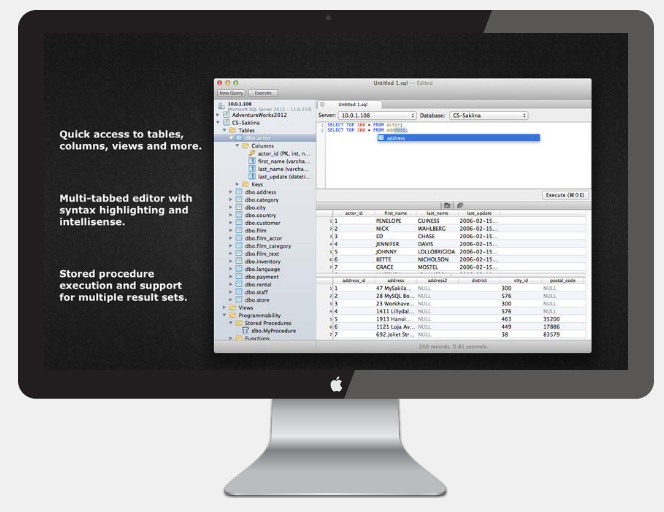
Task: Select the dbo.film table in tree
Action: click(x=255, y=230)
